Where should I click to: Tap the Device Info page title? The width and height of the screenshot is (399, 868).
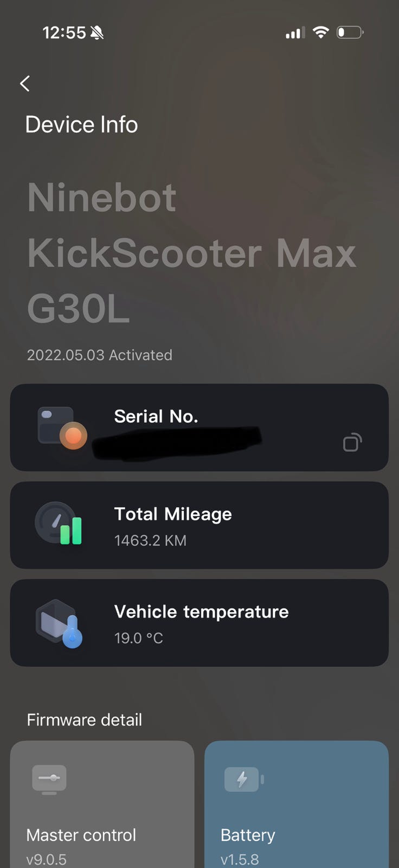82,125
